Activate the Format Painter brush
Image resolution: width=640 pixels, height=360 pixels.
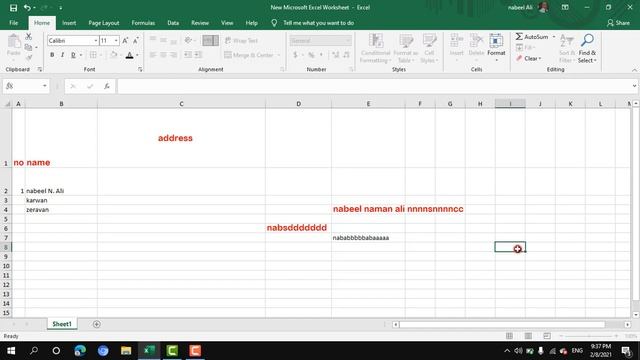(x=29, y=58)
